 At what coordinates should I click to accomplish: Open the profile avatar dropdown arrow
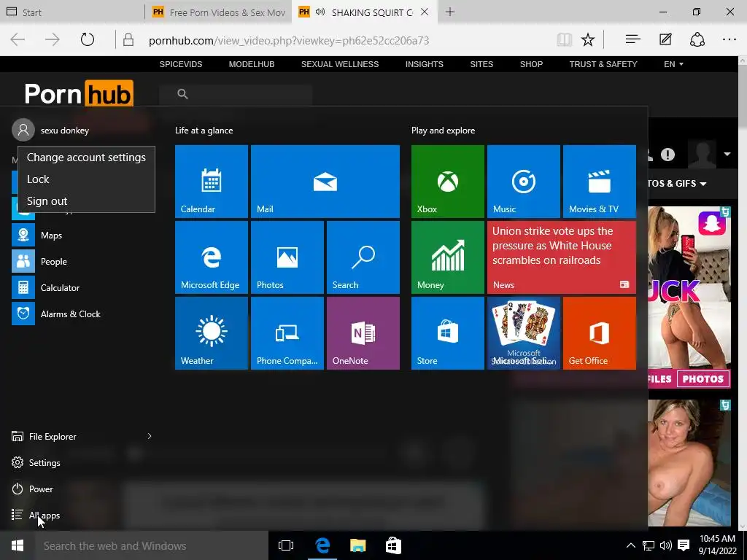tap(727, 154)
